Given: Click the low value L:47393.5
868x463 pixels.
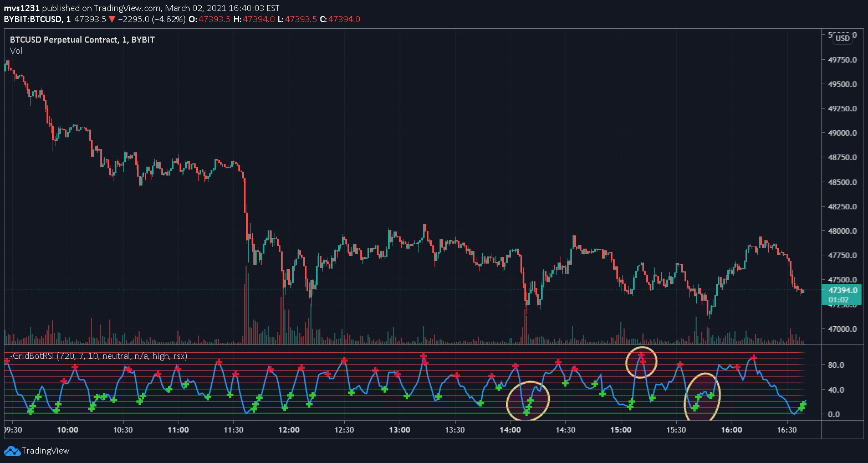Looking at the screenshot, I should click(x=298, y=19).
